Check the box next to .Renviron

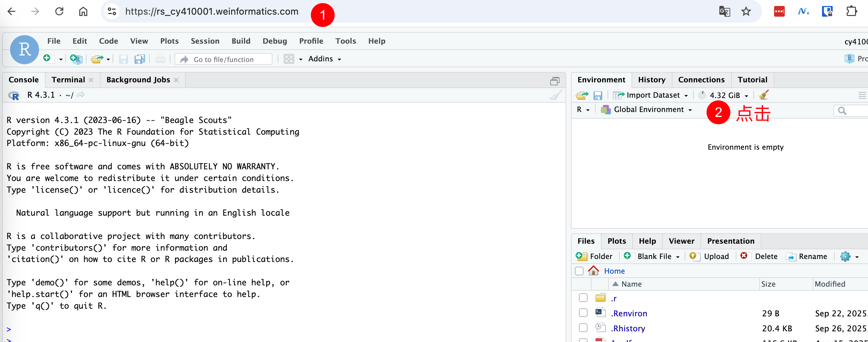tap(583, 313)
